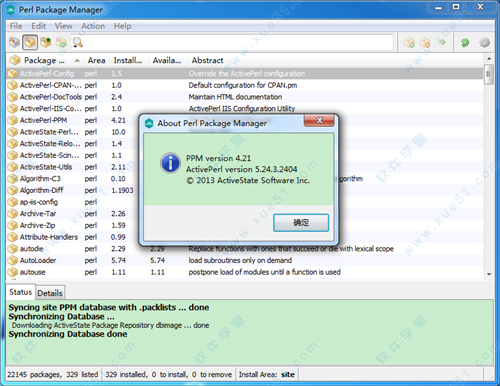Click '329 installed, 0 to install' status text
This screenshot has height=386, width=500.
click(x=168, y=375)
